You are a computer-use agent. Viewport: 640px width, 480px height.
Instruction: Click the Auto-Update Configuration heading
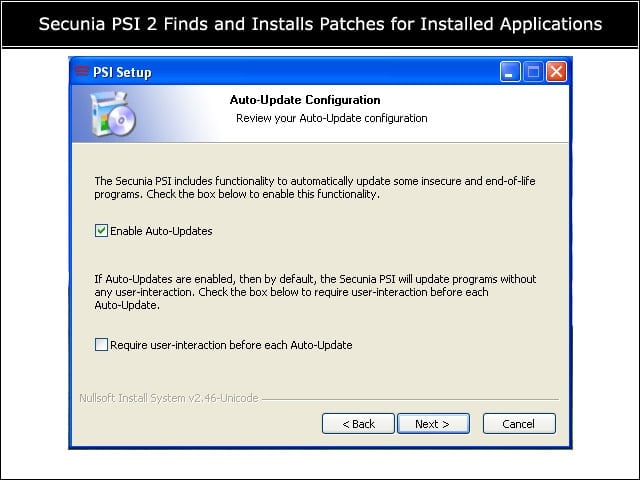pyautogui.click(x=305, y=100)
